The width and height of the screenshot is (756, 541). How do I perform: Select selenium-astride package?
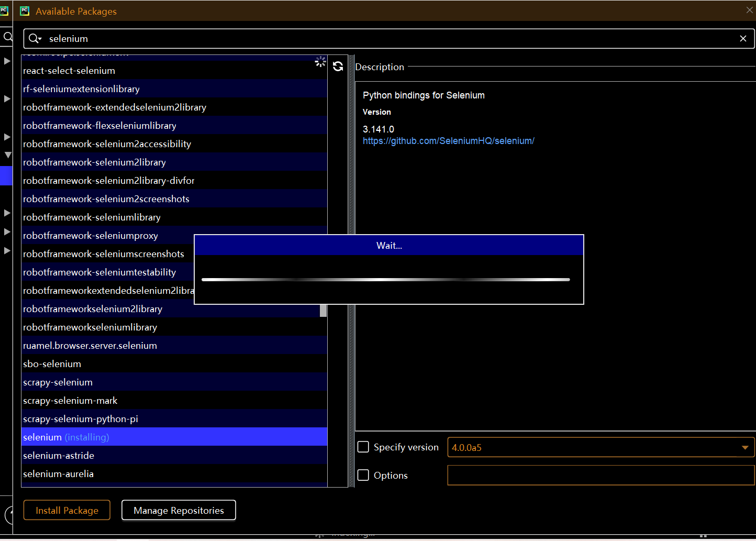tap(174, 455)
